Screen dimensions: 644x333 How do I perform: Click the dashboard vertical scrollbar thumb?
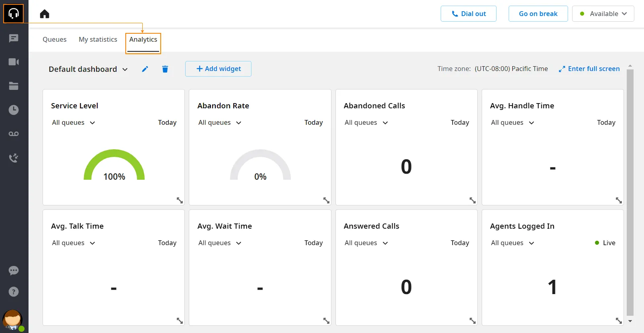point(630,193)
